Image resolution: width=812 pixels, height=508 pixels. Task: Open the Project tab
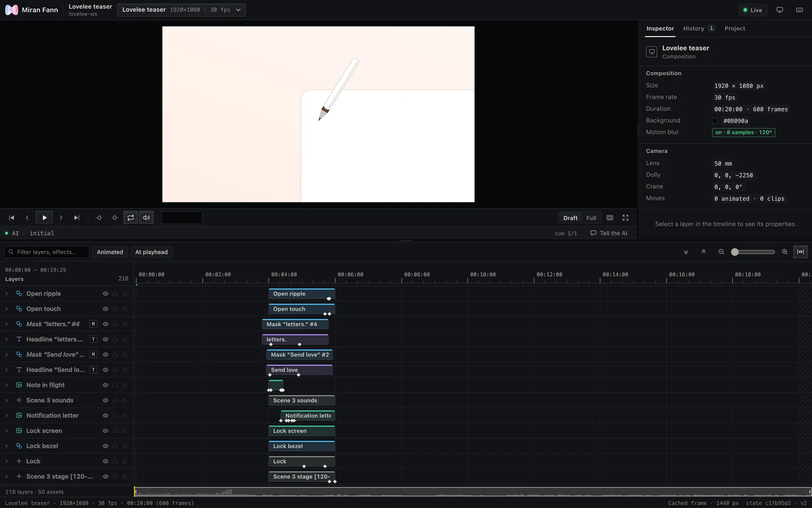(734, 28)
